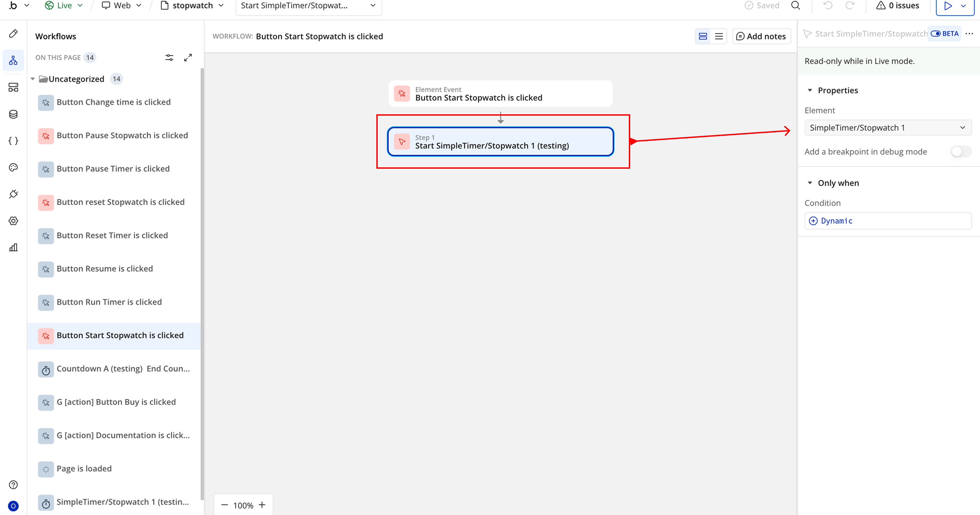Click the workflow filter sliders icon

click(169, 57)
